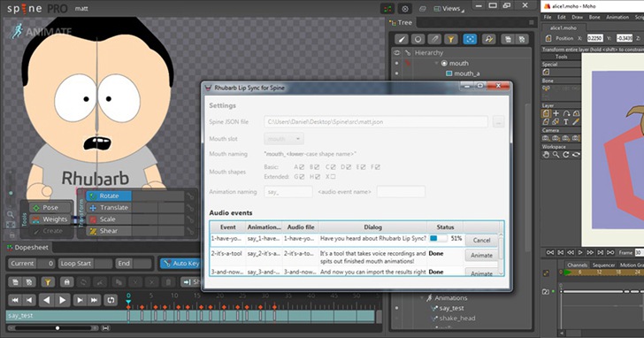Open the Tree panel options menu
The height and width of the screenshot is (338, 644).
531,23
